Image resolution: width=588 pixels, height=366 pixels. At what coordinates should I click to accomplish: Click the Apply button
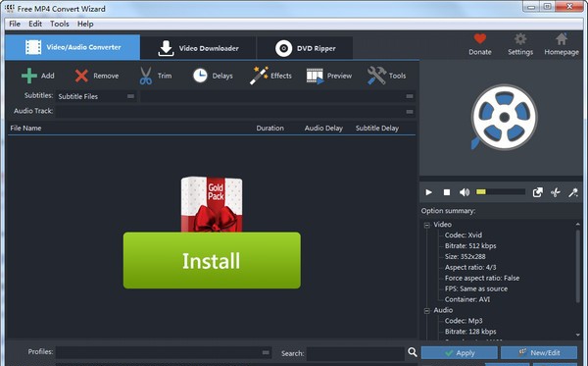(x=460, y=353)
